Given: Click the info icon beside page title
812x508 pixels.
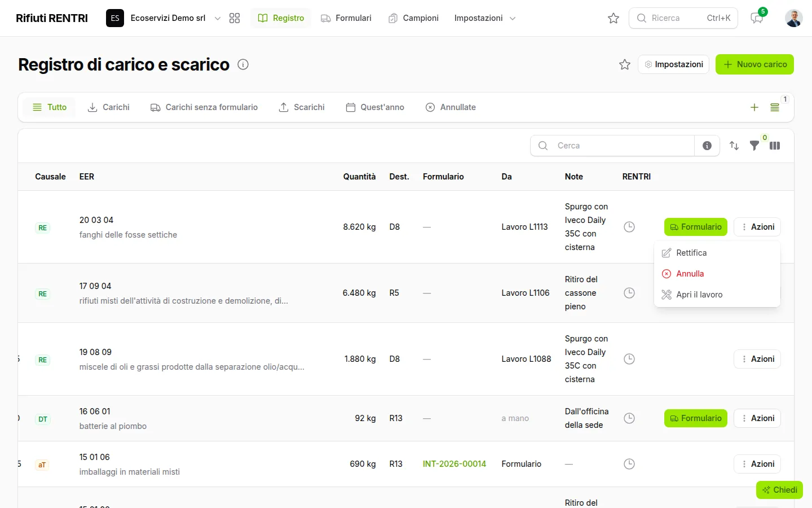Looking at the screenshot, I should coord(243,64).
